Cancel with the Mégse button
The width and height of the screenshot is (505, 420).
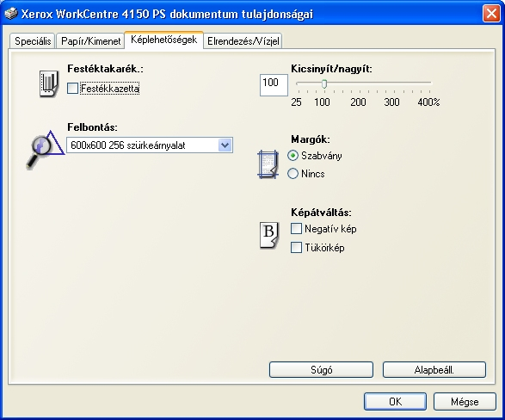coord(465,402)
